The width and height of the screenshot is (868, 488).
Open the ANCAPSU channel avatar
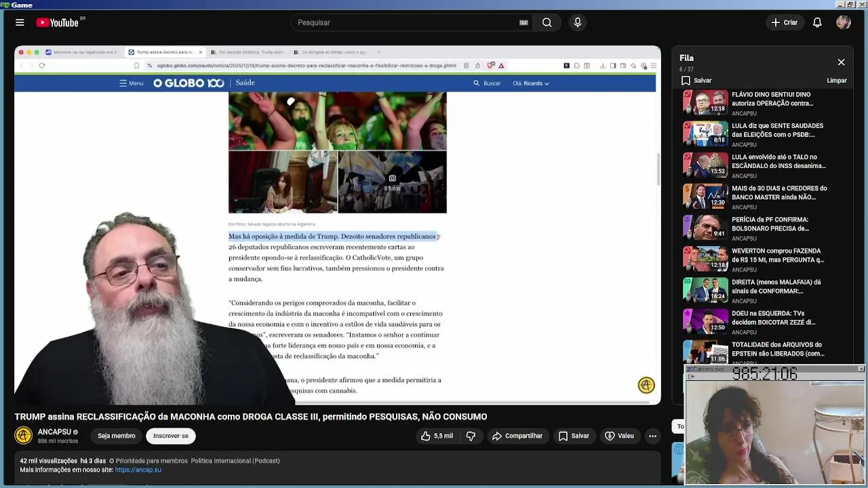click(24, 436)
